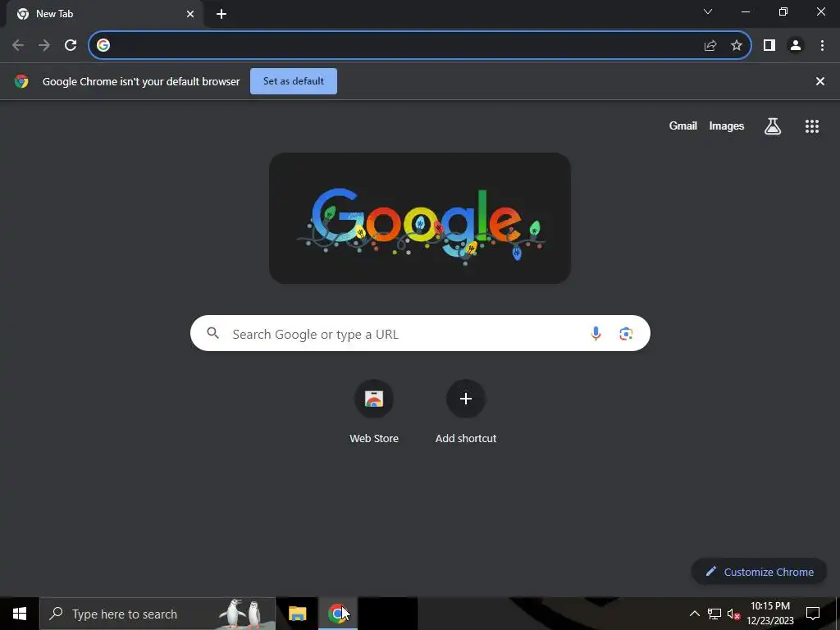Screen dimensions: 840x630
Task: Click the search magnifier in Google box
Action: pos(212,333)
